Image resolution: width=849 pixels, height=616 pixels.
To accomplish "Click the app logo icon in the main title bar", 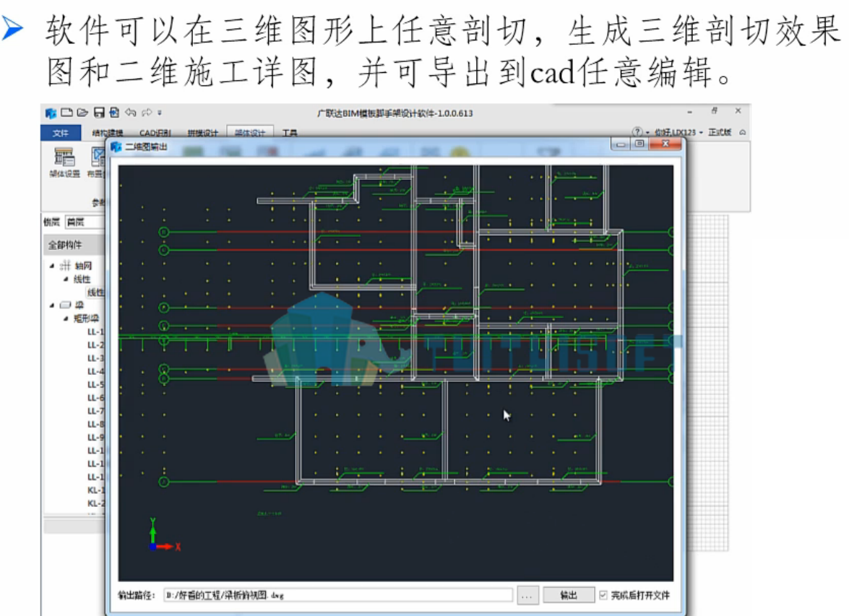I will coord(51,113).
